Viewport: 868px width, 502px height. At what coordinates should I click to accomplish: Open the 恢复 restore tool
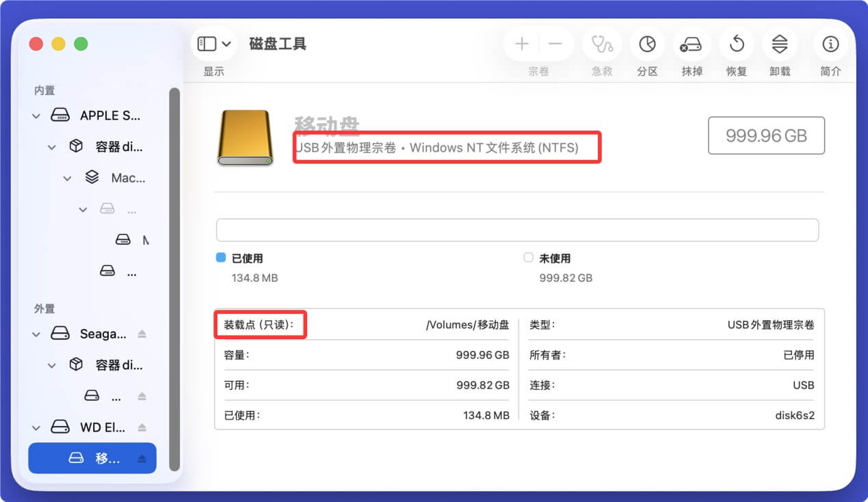coord(736,43)
